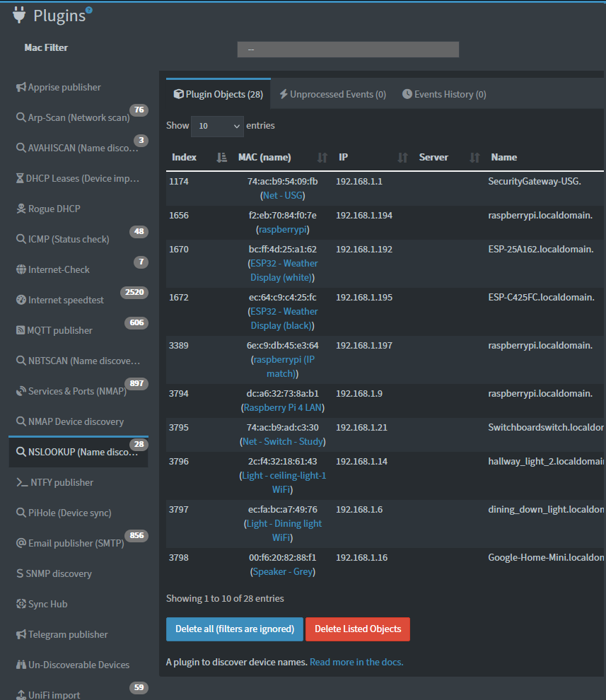Click the 76 badge on Arp-Scan

pyautogui.click(x=139, y=110)
